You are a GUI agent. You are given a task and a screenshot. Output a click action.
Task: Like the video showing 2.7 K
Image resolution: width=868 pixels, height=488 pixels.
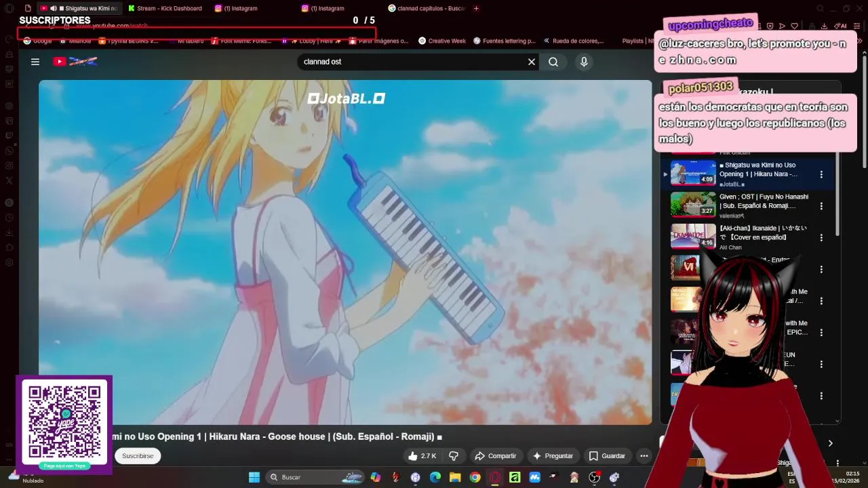coord(422,456)
